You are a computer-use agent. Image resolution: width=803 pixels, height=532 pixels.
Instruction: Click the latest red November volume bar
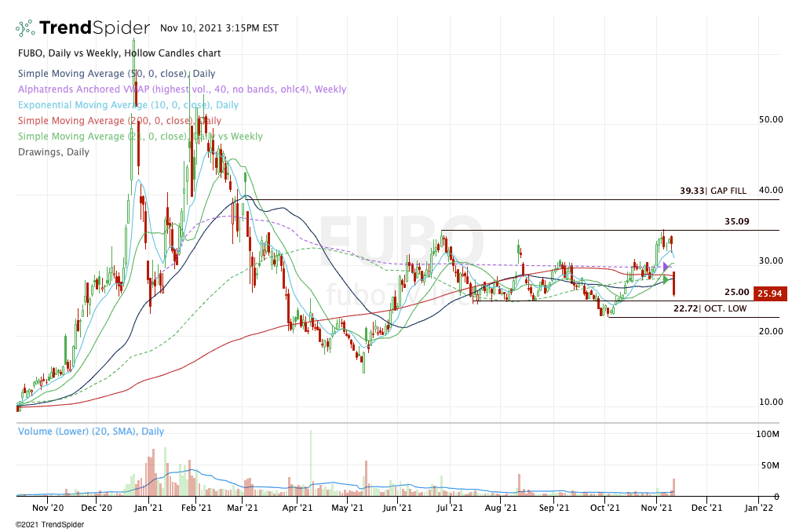674,487
